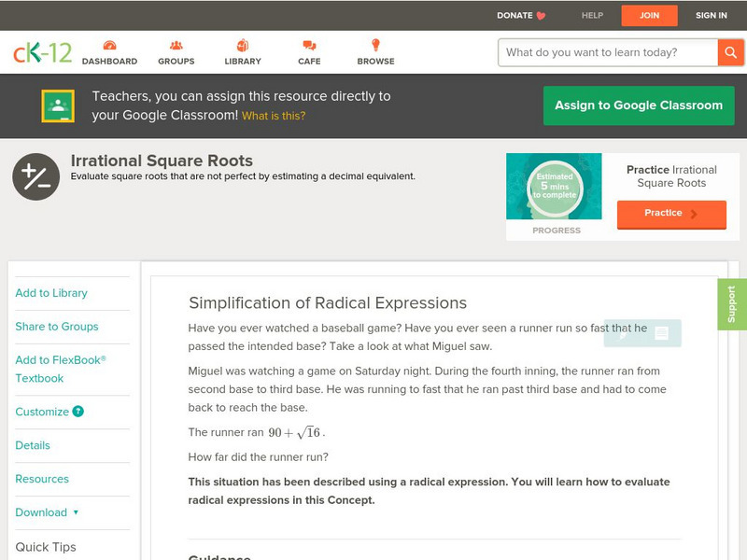
Task: Open the Dashboard navigation icon
Action: point(112,44)
